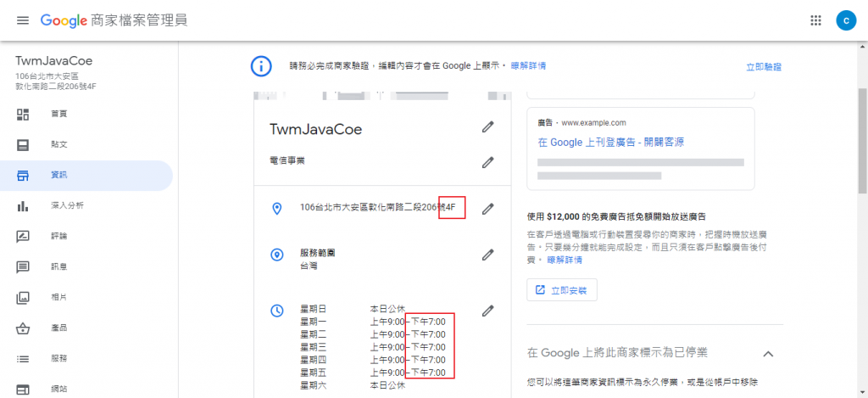Edit the 服務範圍 service area pencil
The height and width of the screenshot is (398, 868).
click(x=487, y=255)
